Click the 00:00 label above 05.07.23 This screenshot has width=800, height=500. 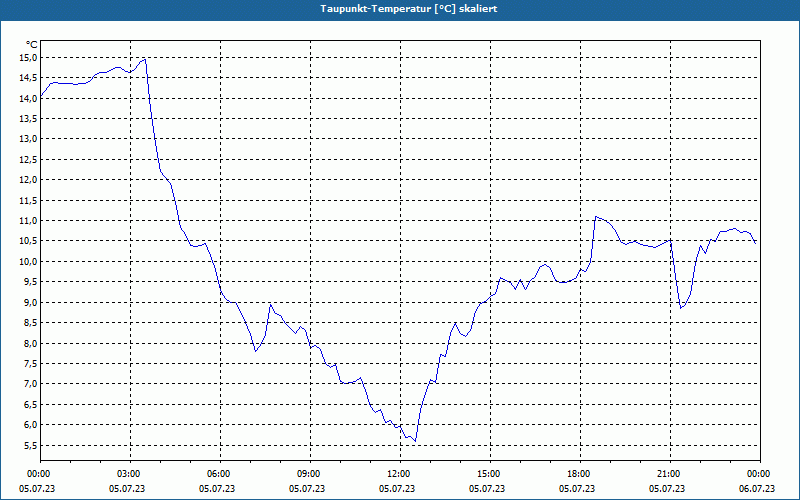point(38,474)
